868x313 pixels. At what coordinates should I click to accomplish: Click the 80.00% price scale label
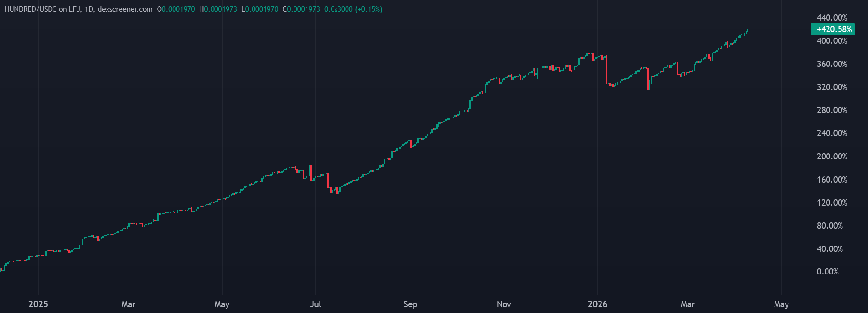(829, 226)
